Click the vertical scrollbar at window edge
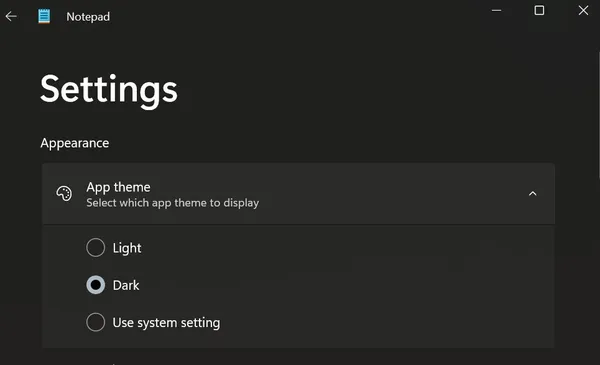600x365 pixels. tap(598, 115)
